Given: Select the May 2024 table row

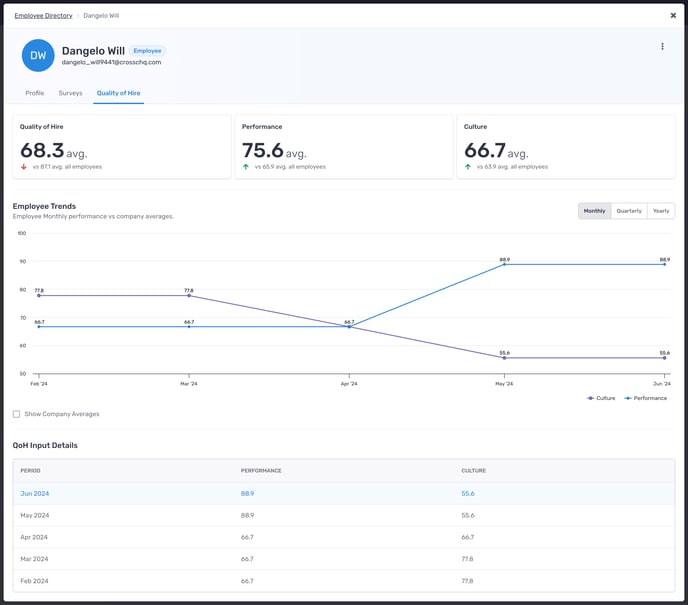Looking at the screenshot, I should [343, 515].
